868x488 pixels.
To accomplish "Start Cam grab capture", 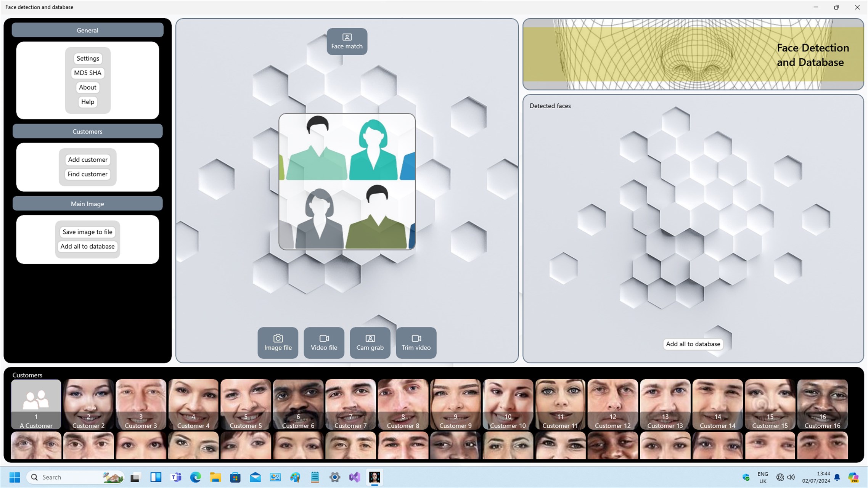I will 370,342.
